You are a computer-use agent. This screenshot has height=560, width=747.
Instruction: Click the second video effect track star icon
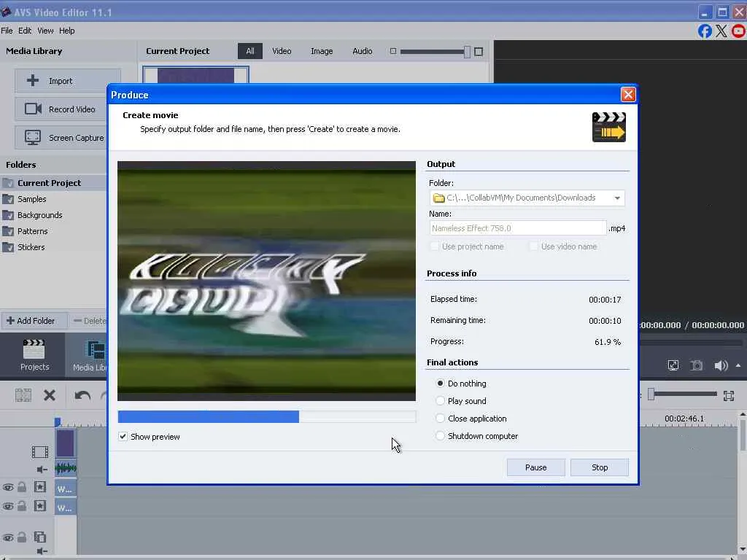click(x=40, y=506)
